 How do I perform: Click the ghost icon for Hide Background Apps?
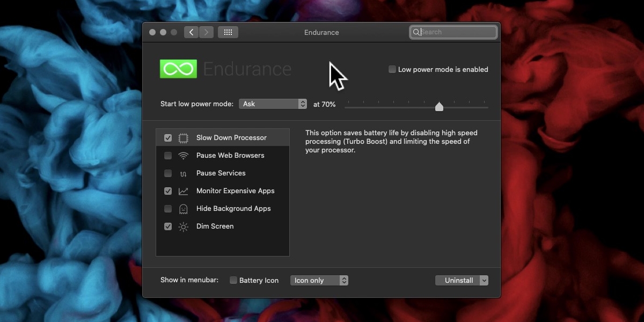(x=184, y=209)
